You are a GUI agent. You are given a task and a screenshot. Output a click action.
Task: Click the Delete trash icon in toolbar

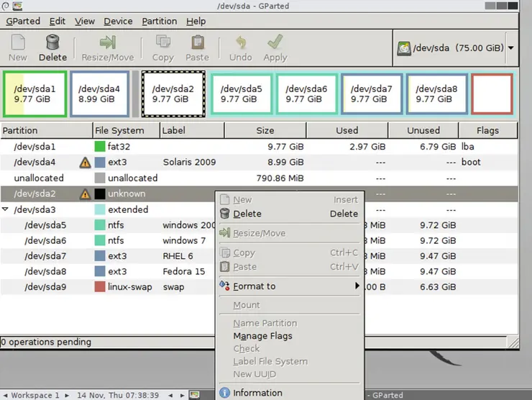point(52,43)
